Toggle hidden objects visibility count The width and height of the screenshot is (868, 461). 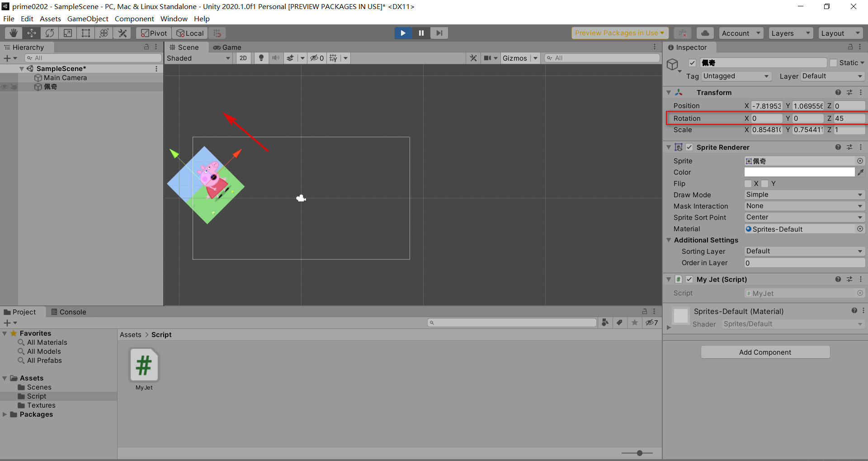pos(317,58)
